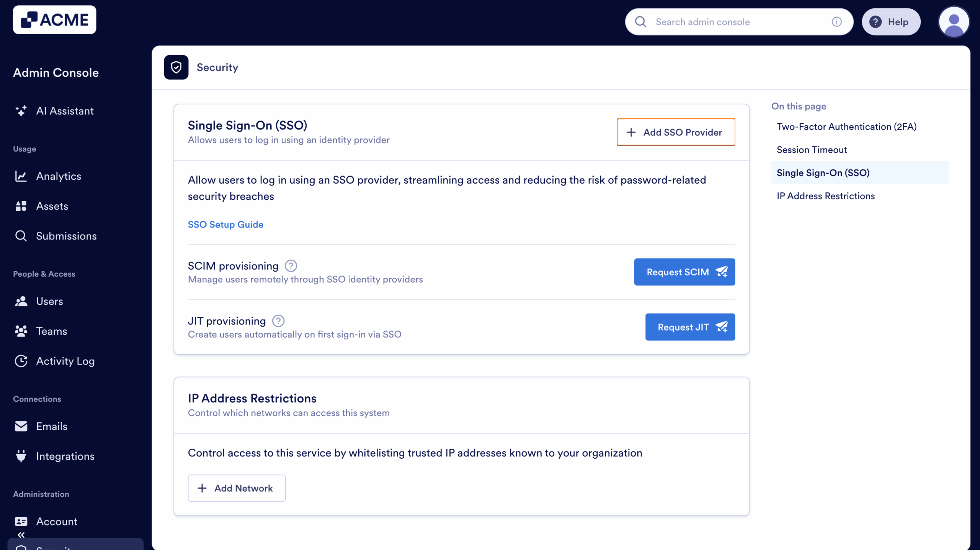The width and height of the screenshot is (980, 550).
Task: Open the AI Assistant from the sidebar
Action: tap(21, 111)
